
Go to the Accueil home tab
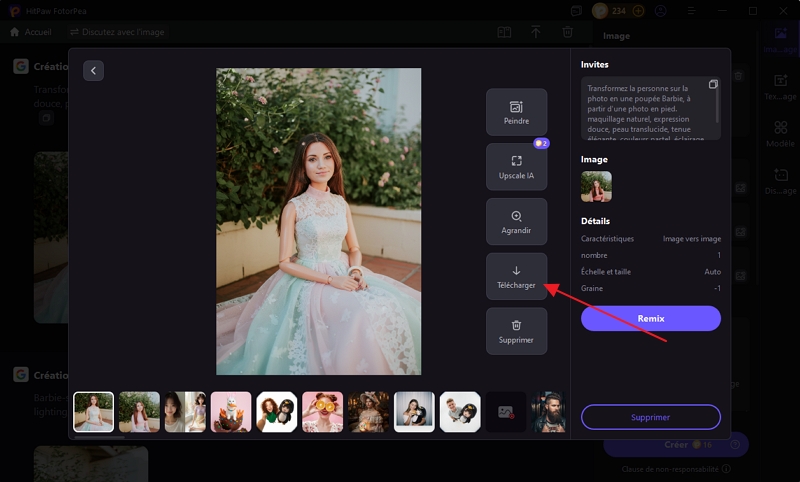coord(31,32)
